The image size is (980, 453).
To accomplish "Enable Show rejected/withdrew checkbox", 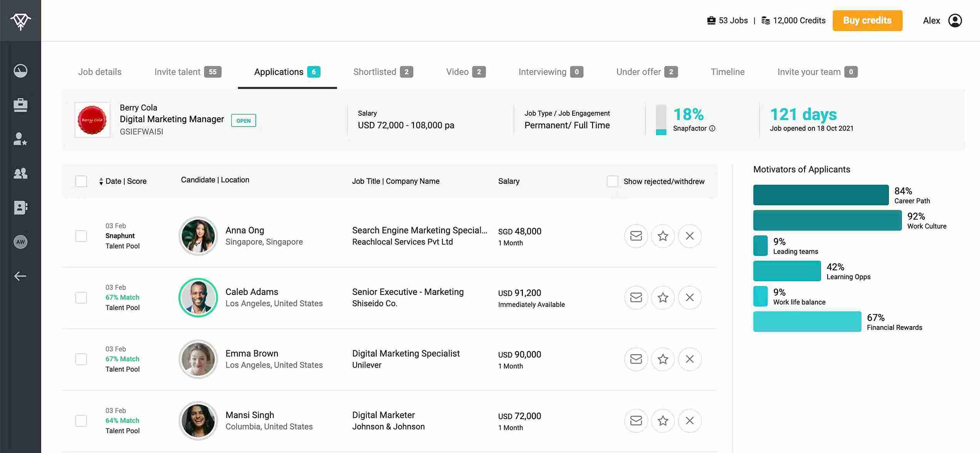I will [612, 181].
